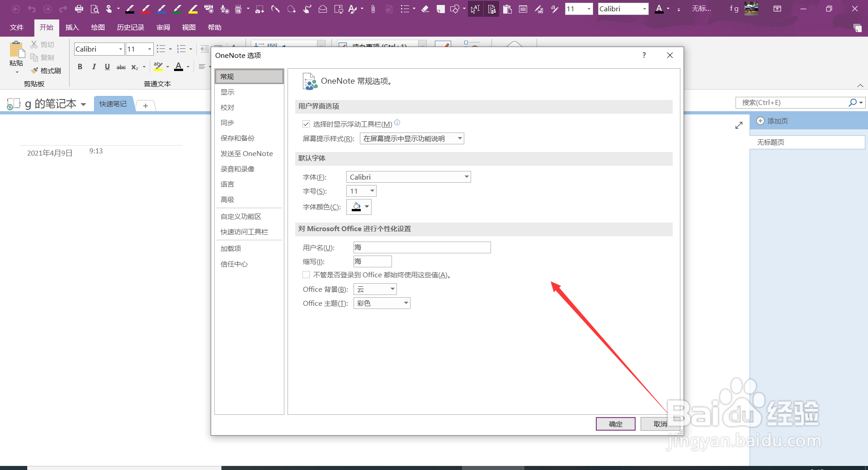Click the OK button in options dialog
The image size is (868, 470).
pyautogui.click(x=616, y=424)
